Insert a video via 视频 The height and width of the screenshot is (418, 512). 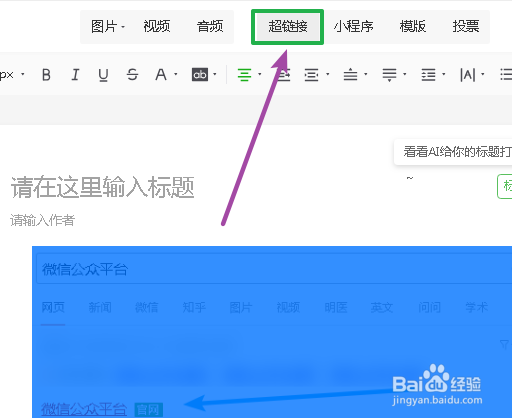157,26
